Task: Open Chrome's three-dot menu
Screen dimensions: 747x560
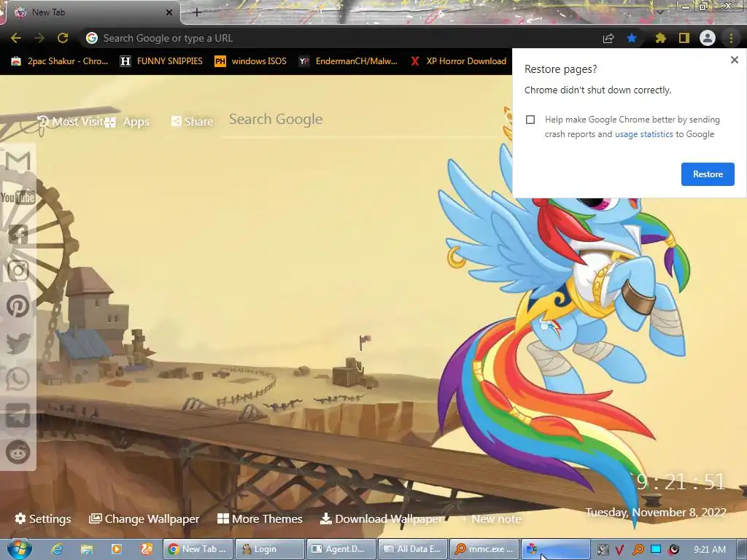Action: 731,38
